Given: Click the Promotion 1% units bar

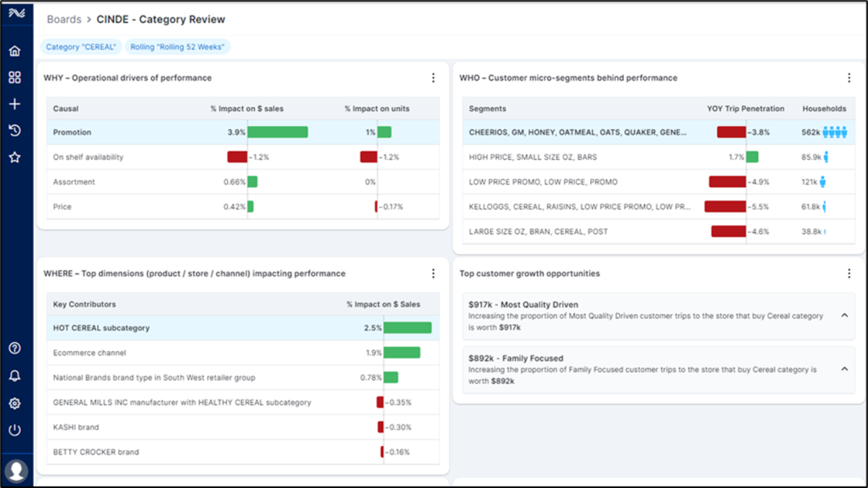Looking at the screenshot, I should pyautogui.click(x=384, y=132).
